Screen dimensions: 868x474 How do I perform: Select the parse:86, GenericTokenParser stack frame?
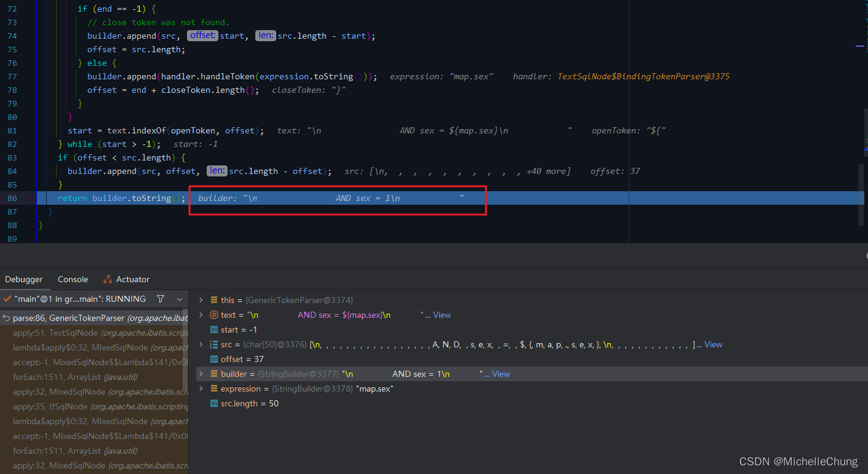94,318
